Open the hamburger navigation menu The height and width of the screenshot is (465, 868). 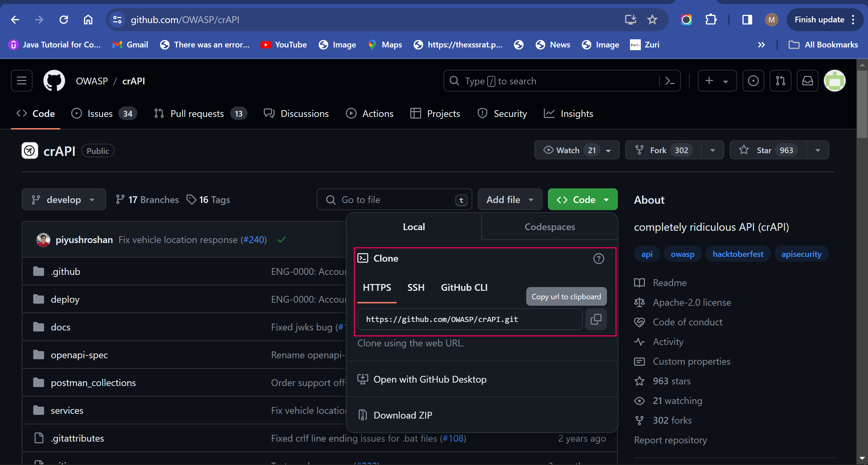coord(22,81)
